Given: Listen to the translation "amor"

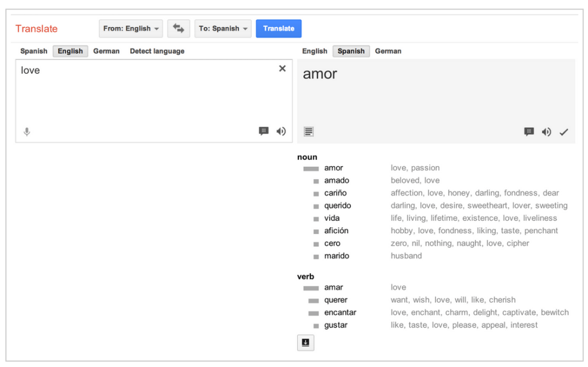Looking at the screenshot, I should [x=546, y=132].
